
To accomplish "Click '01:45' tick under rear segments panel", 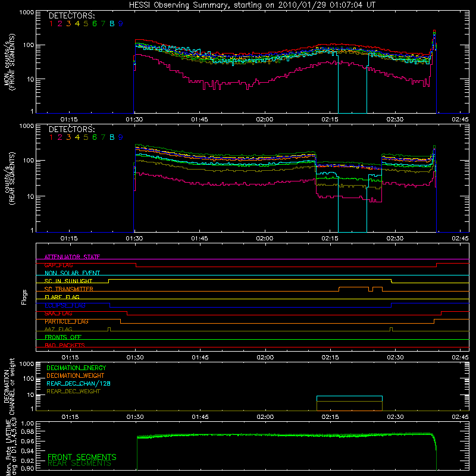I will [199, 239].
